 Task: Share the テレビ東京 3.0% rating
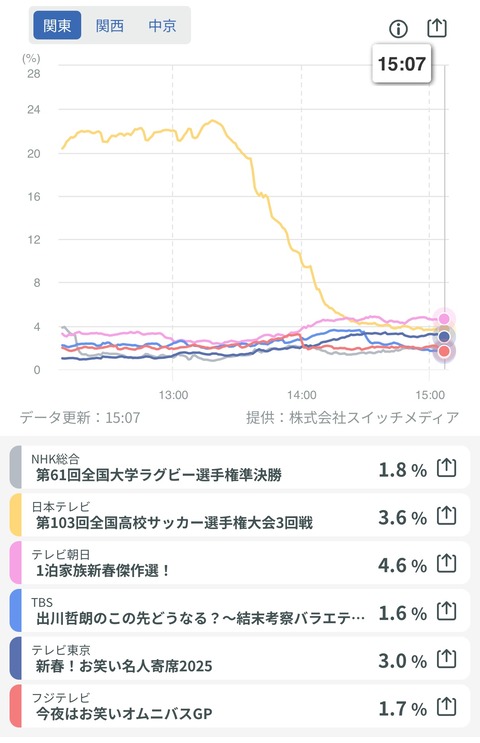tap(446, 659)
